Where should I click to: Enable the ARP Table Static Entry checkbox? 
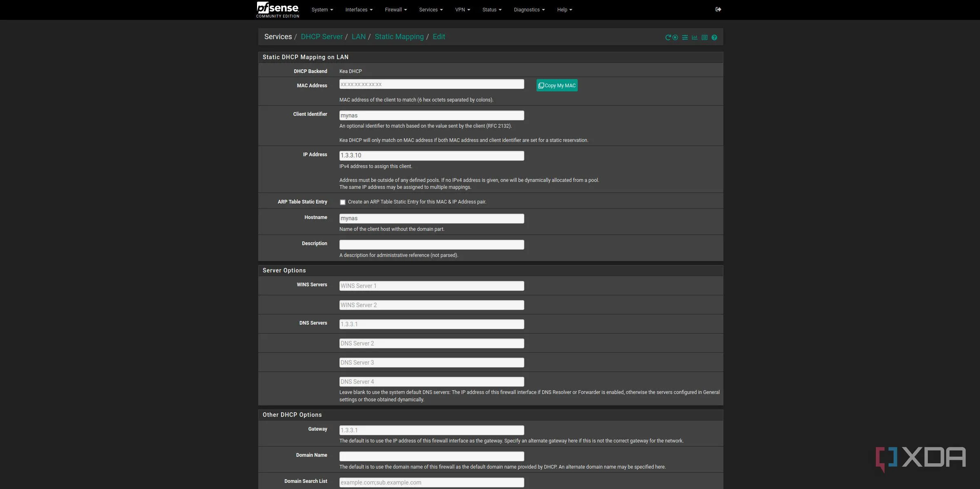coord(343,202)
